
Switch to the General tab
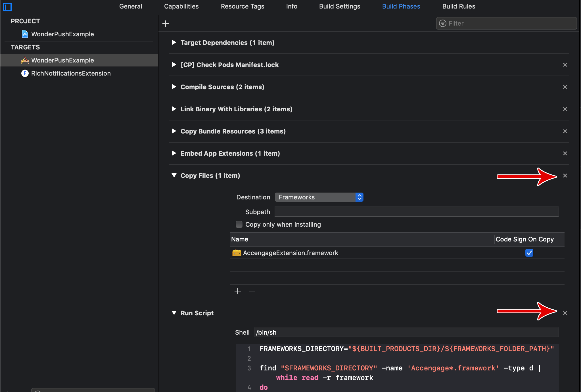pyautogui.click(x=131, y=6)
